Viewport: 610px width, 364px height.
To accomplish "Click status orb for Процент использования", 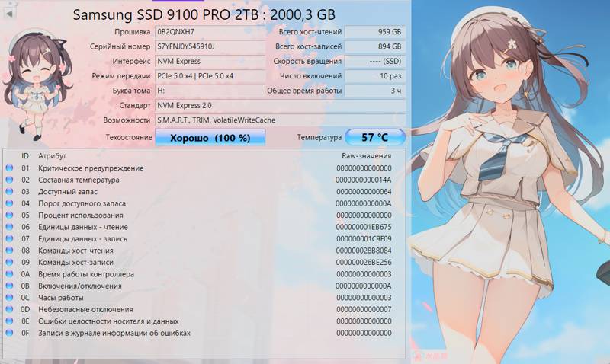I will tap(9, 216).
